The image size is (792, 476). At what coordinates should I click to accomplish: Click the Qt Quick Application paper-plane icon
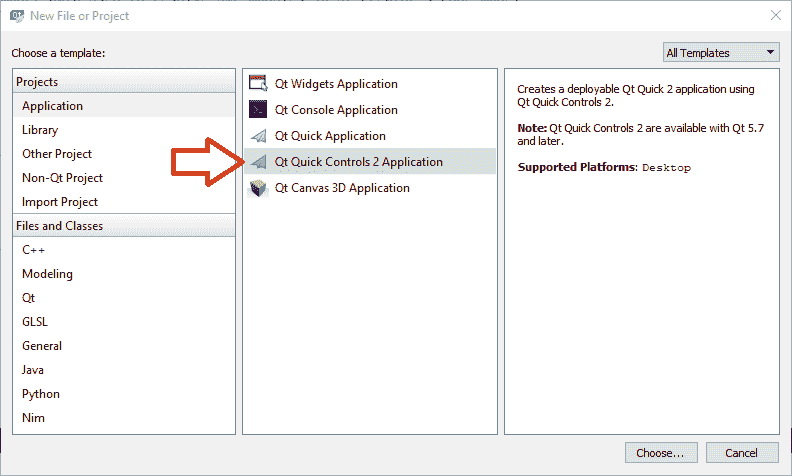259,136
